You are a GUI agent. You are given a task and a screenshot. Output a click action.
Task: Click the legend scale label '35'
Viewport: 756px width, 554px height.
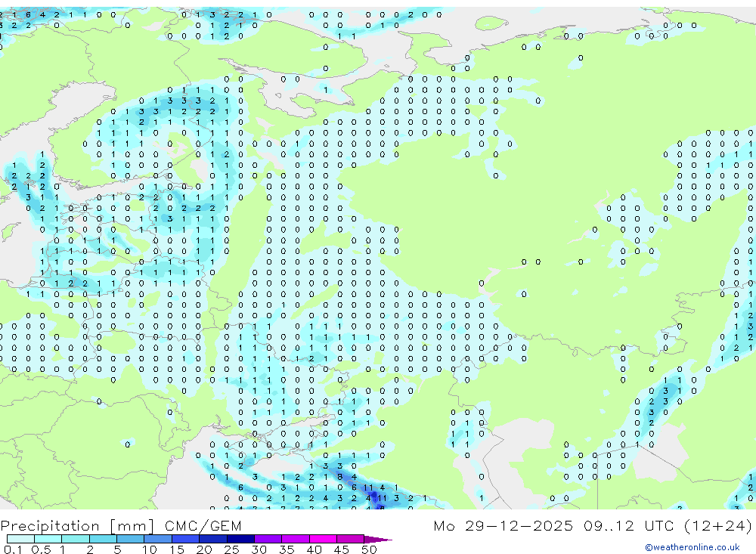point(287,549)
